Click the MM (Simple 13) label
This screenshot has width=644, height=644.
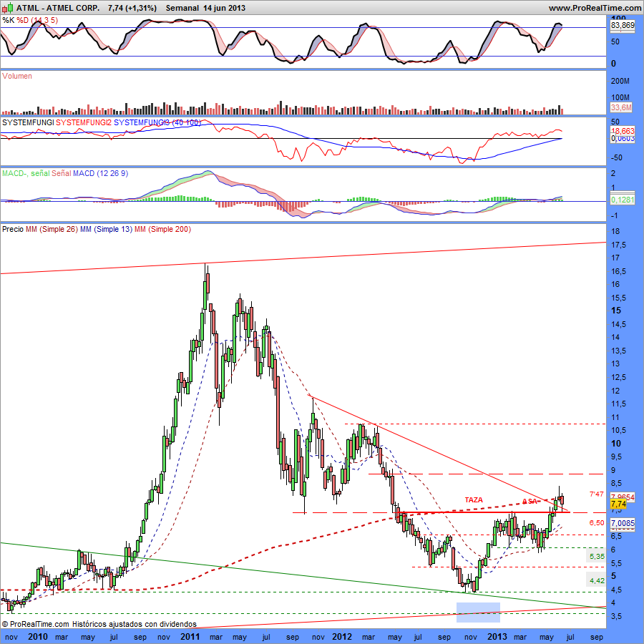[106, 229]
